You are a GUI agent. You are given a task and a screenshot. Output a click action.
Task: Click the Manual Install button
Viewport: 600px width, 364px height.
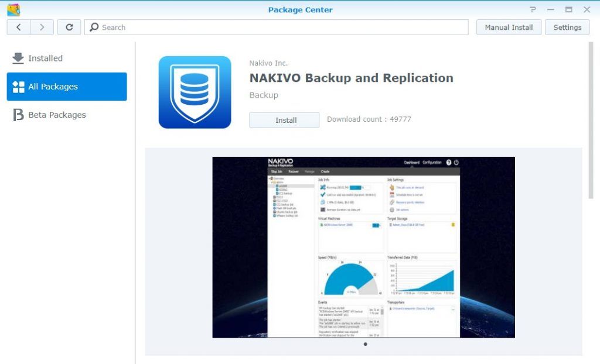coord(509,27)
